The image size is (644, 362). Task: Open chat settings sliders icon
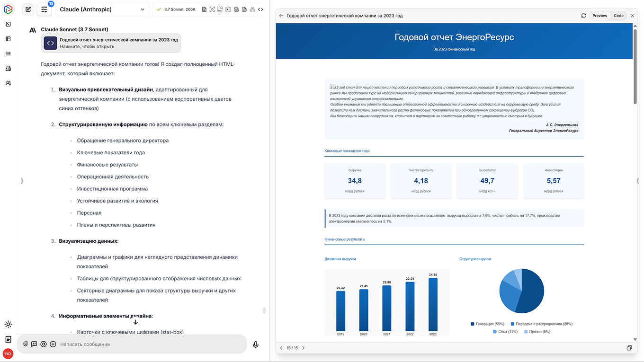tap(44, 9)
